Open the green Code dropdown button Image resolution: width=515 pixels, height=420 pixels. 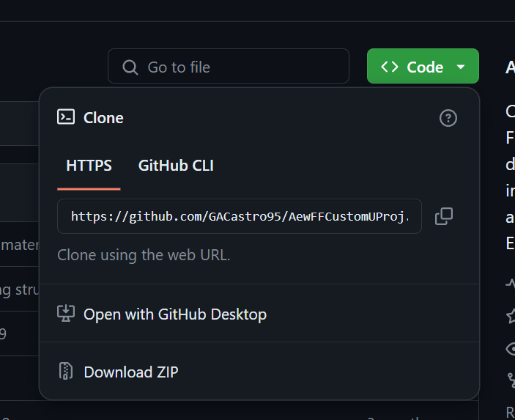pos(423,66)
